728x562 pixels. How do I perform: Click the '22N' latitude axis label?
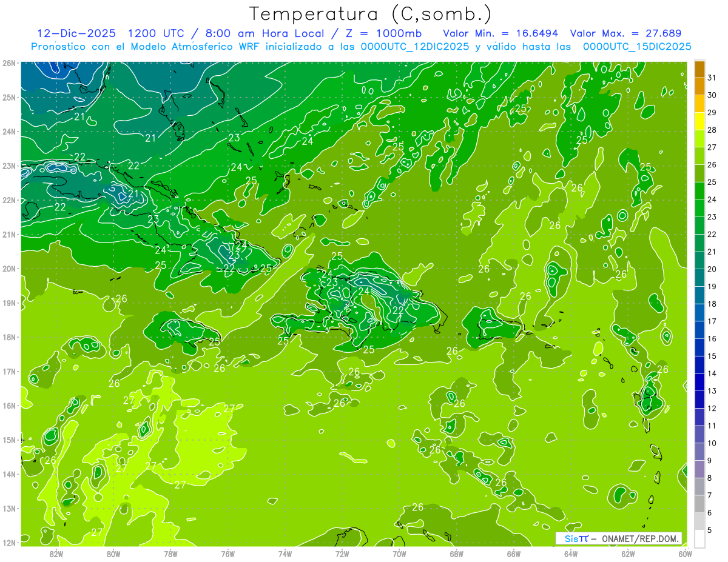tap(8, 200)
